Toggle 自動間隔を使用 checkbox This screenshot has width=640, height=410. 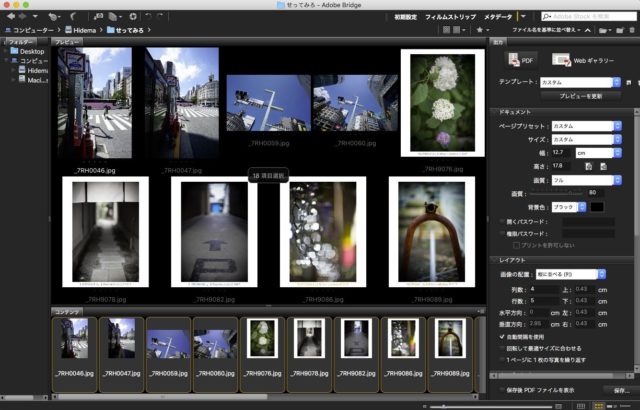tap(501, 337)
